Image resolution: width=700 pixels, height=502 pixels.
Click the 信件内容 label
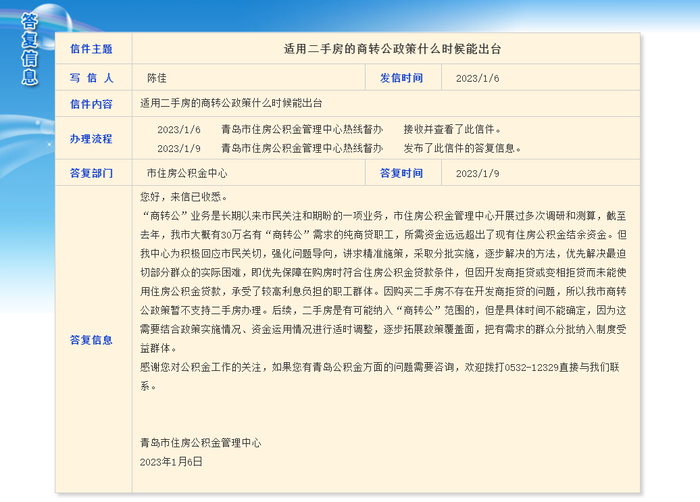click(x=91, y=104)
